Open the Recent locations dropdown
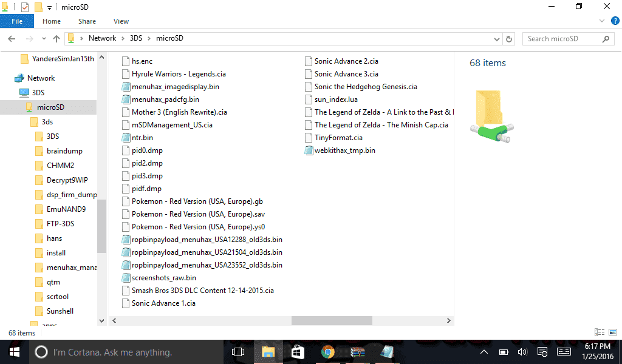The width and height of the screenshot is (622, 364). pos(44,39)
